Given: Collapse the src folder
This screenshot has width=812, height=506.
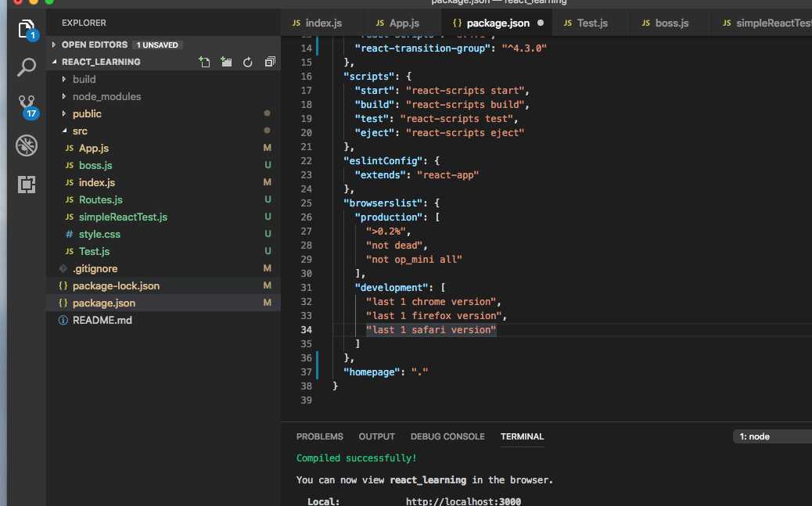Looking at the screenshot, I should click(x=63, y=131).
